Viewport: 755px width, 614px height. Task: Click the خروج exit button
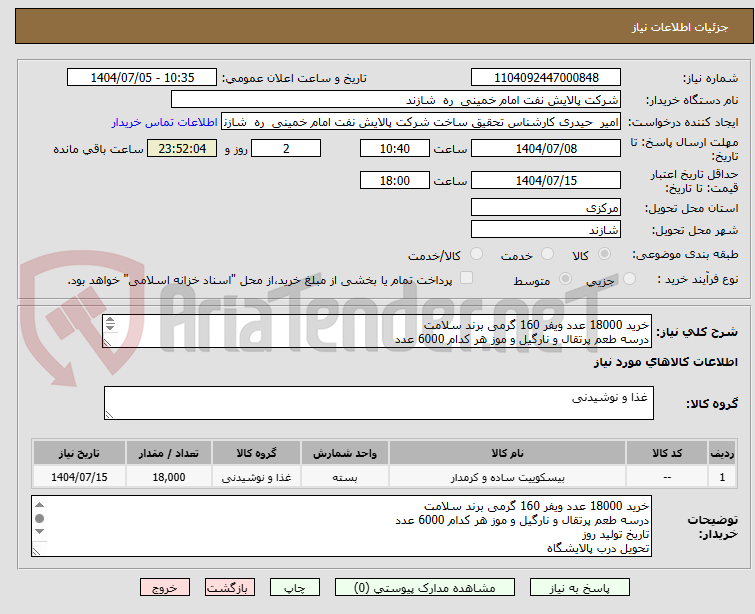tap(165, 588)
